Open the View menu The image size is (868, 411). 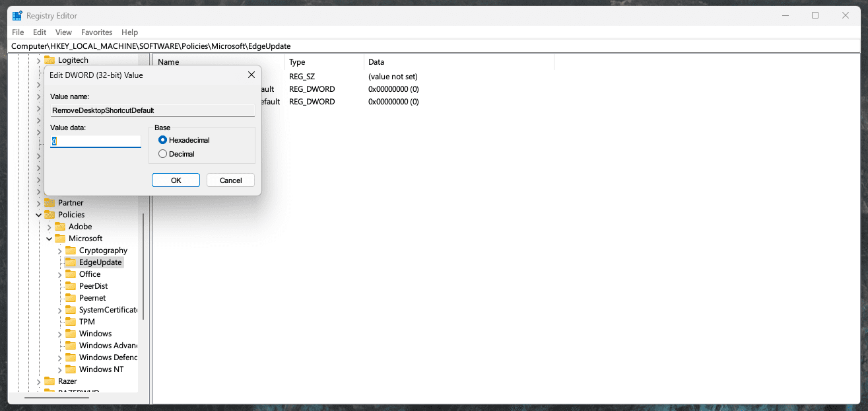point(63,32)
